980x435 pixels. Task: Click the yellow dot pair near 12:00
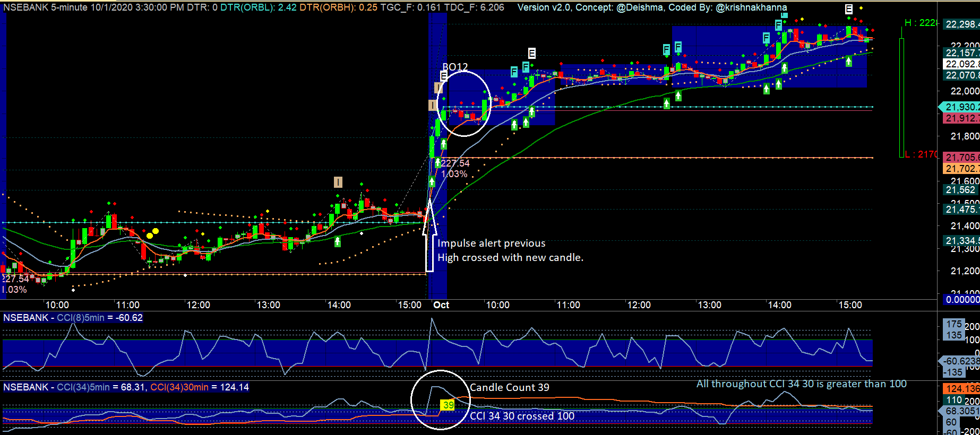pyautogui.click(x=152, y=233)
